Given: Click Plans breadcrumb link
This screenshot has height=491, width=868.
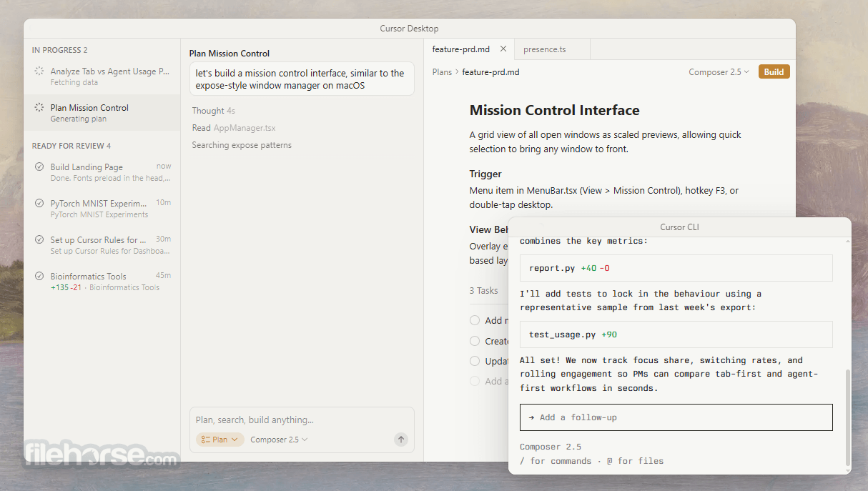Looking at the screenshot, I should point(442,72).
